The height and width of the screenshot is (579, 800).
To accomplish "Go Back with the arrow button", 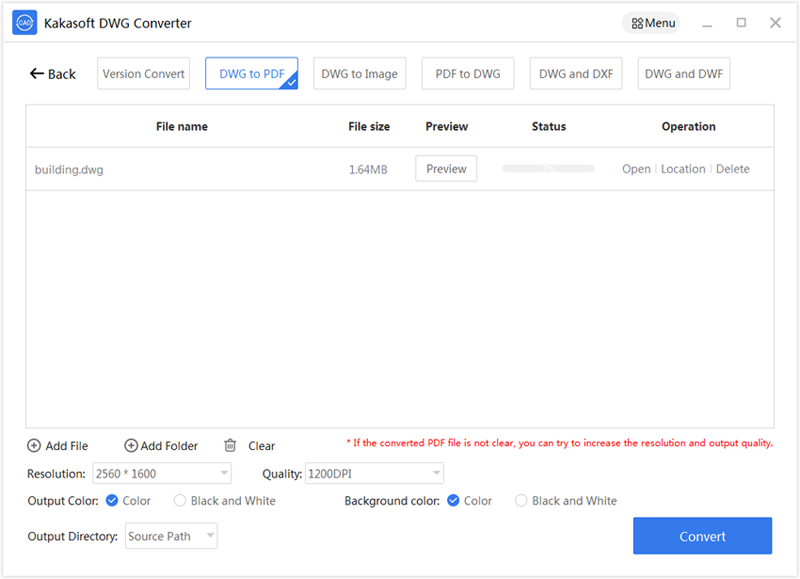I will tap(53, 74).
